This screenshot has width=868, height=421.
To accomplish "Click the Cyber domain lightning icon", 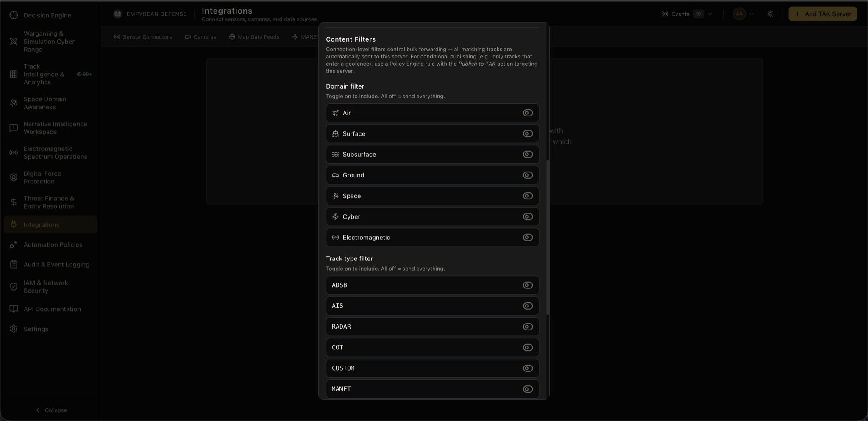I will pos(335,217).
